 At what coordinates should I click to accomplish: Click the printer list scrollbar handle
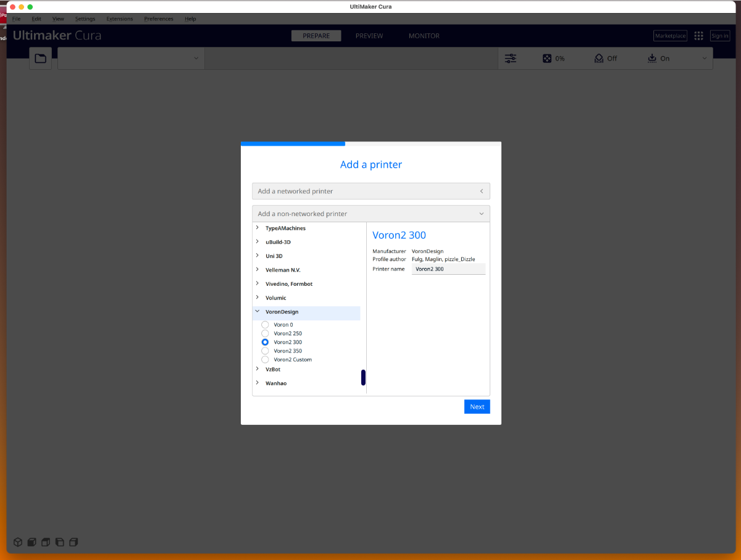[x=363, y=378]
